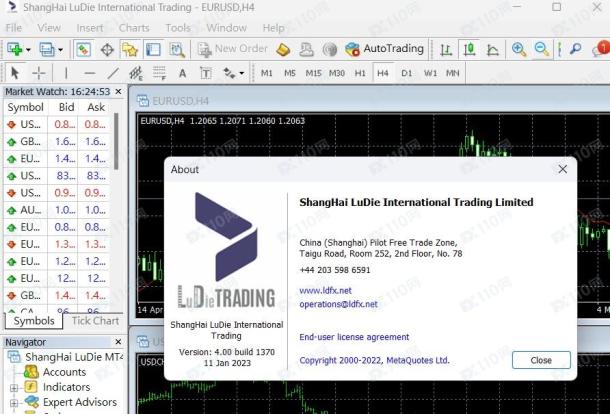Open the Tools menu
This screenshot has width=610, height=414.
tap(178, 28)
